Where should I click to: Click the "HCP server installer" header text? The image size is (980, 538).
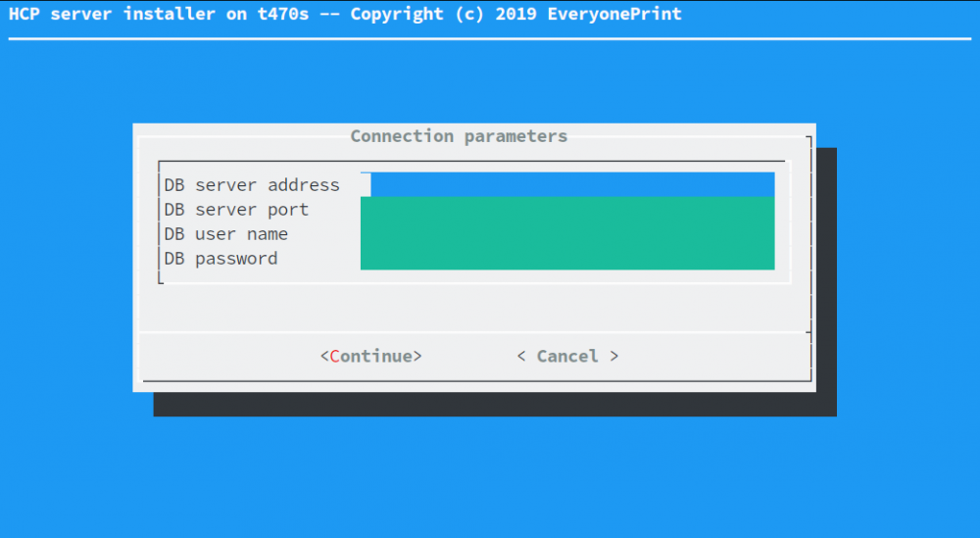click(111, 14)
